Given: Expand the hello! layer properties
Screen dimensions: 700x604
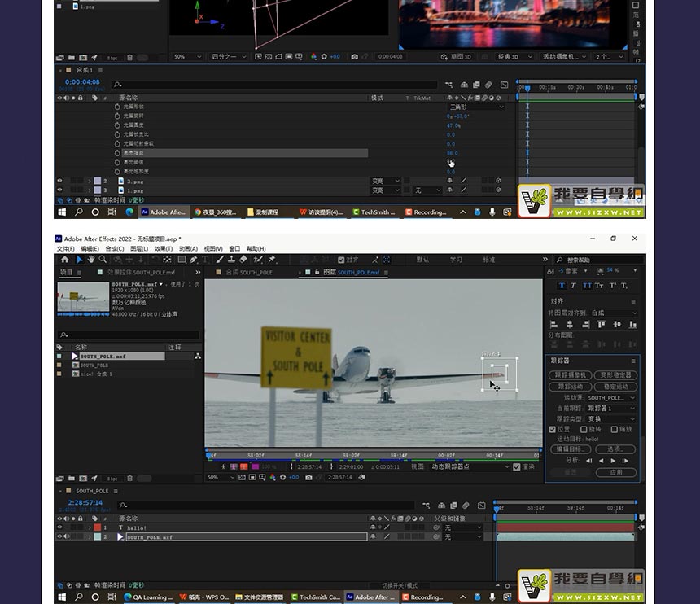Looking at the screenshot, I should click(90, 527).
